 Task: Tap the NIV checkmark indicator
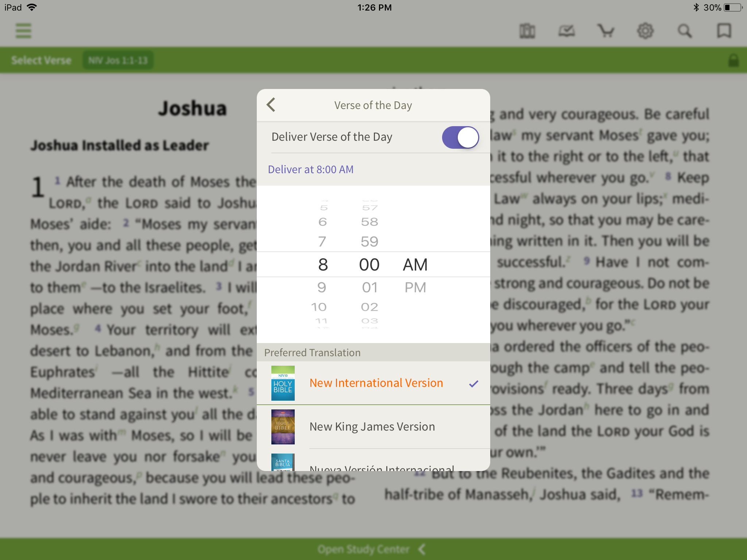tap(473, 384)
